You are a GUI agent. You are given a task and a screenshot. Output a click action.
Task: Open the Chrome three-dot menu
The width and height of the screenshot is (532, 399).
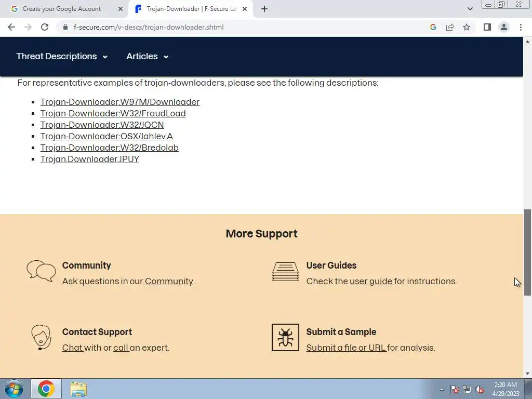point(521,27)
